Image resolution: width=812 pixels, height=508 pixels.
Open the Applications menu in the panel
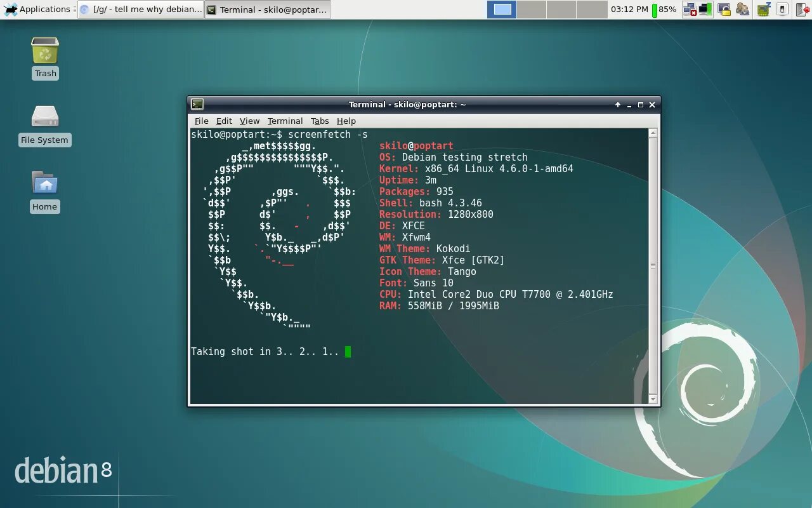[x=37, y=9]
